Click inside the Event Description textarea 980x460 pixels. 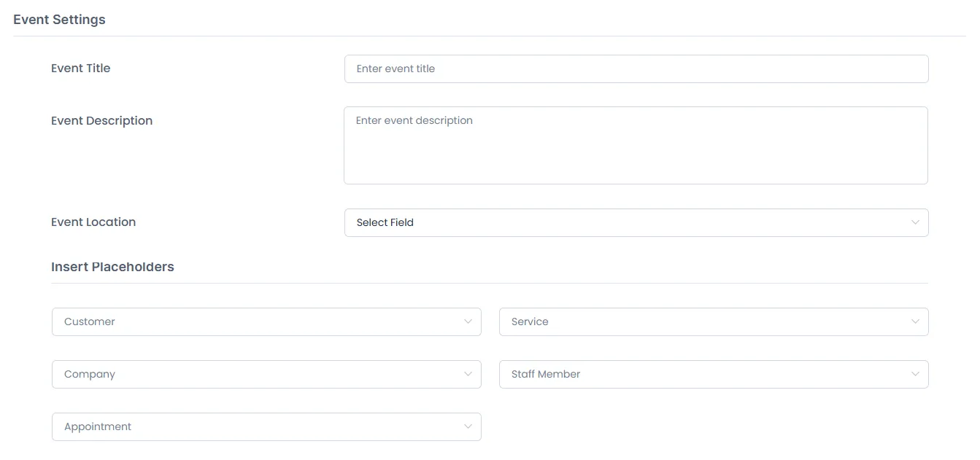(636, 145)
